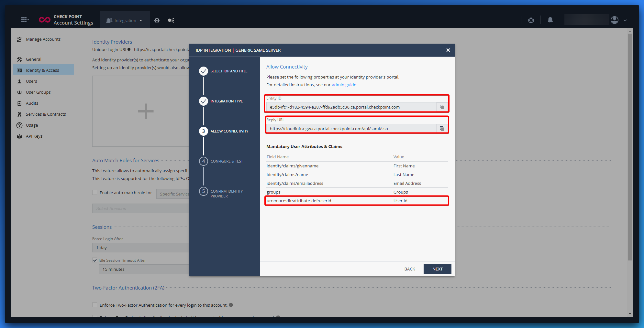Click scrollbar down arrow

pos(630,314)
